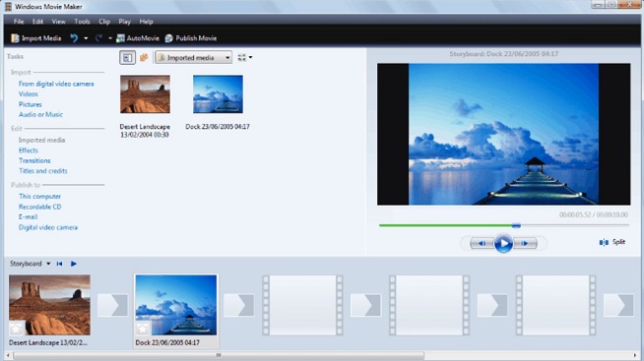Click the Windows Movie Maker title icon
This screenshot has height=361, width=644.
click(x=8, y=7)
